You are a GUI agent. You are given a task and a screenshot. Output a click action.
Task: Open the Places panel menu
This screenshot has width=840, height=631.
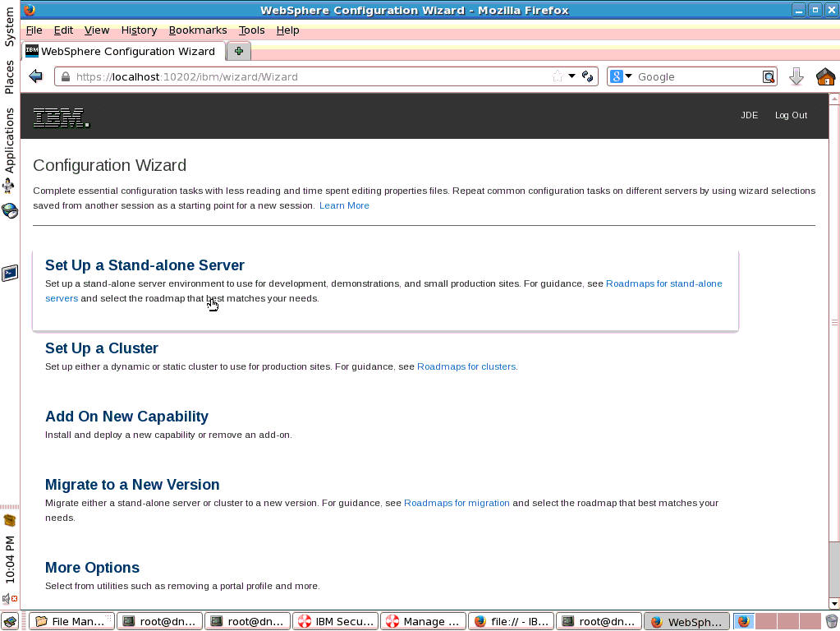coord(9,76)
